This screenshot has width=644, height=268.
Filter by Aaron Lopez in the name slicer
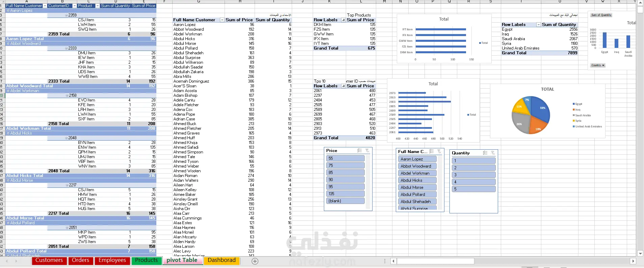(x=417, y=159)
